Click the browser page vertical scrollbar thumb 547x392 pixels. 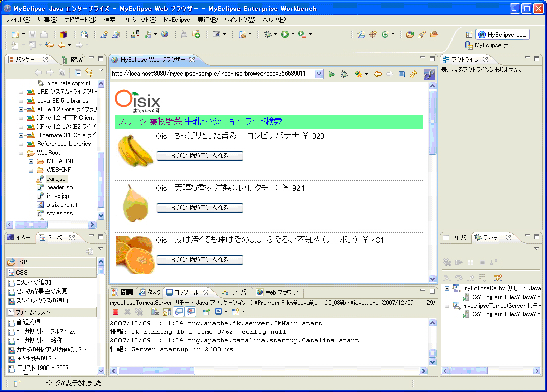(432, 121)
